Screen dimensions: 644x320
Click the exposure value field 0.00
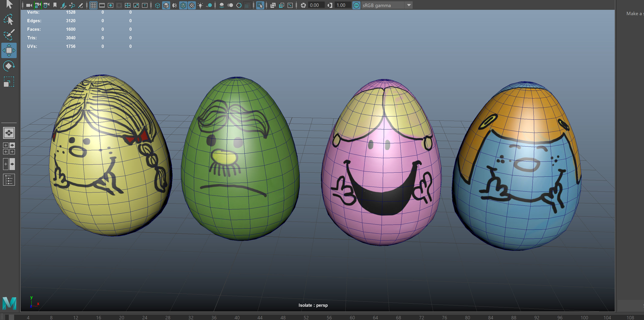[316, 5]
